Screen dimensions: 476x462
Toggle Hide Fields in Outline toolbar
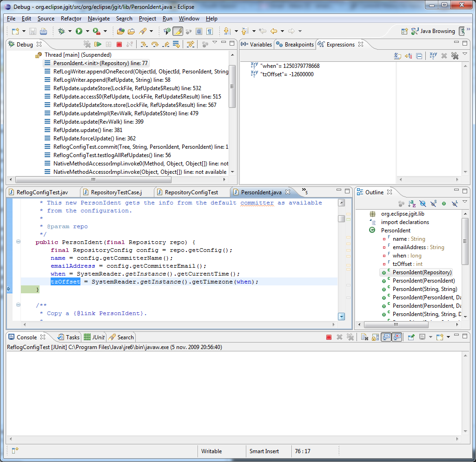[423, 204]
